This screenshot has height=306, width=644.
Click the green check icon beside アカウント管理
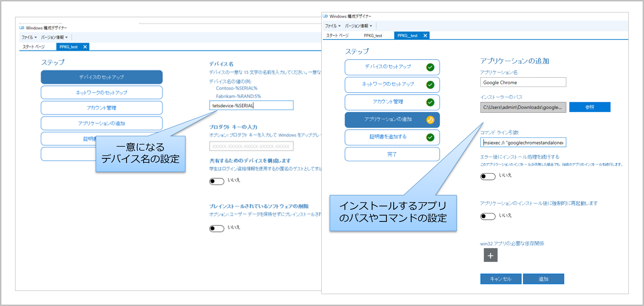431,102
